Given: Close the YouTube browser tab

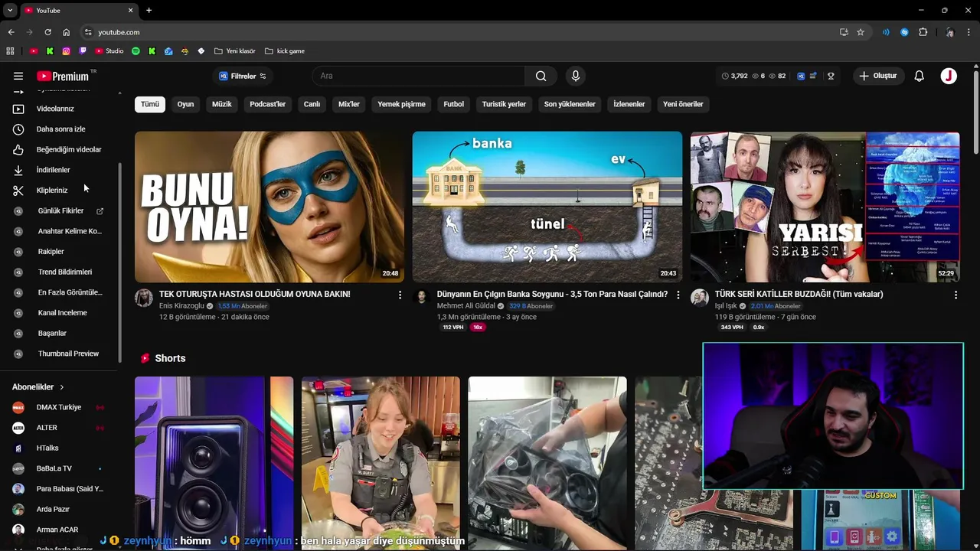Looking at the screenshot, I should [130, 10].
